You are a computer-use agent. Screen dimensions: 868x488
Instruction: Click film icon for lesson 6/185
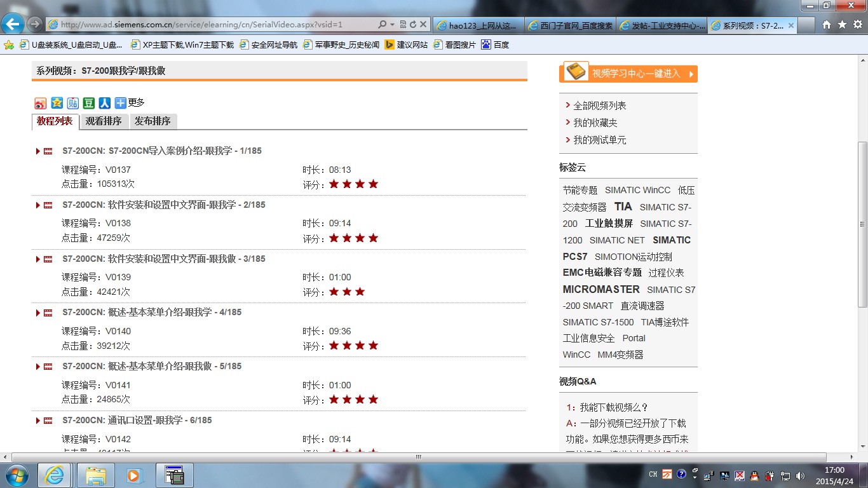point(48,421)
